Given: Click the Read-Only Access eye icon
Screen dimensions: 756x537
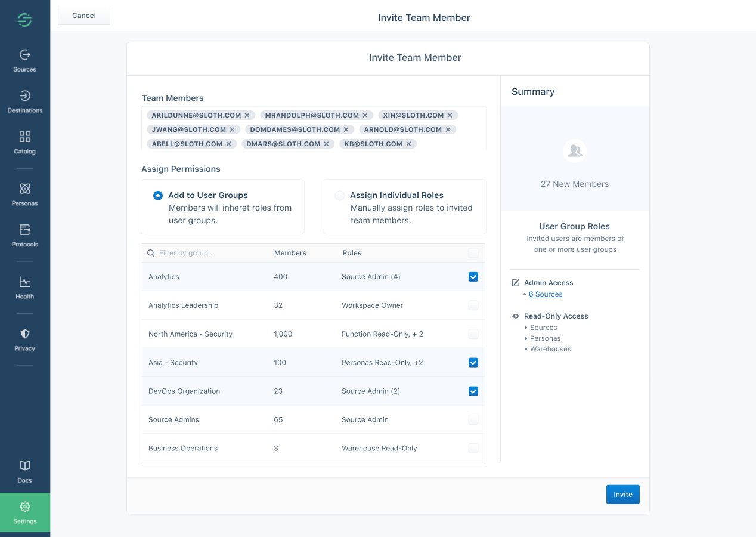Looking at the screenshot, I should [516, 316].
